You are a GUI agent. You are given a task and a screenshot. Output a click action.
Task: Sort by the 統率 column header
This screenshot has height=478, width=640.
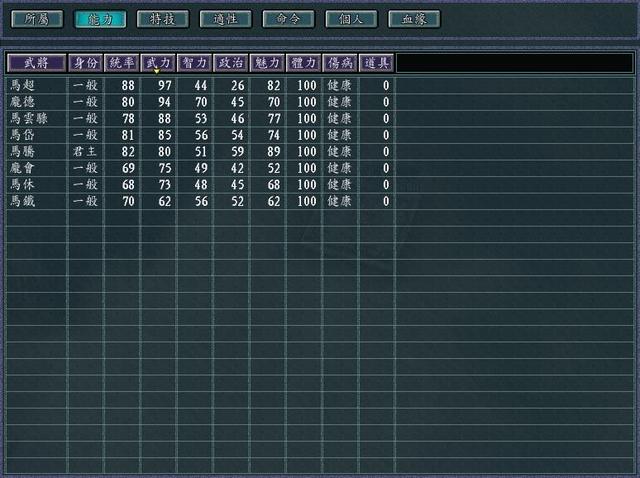[122, 63]
